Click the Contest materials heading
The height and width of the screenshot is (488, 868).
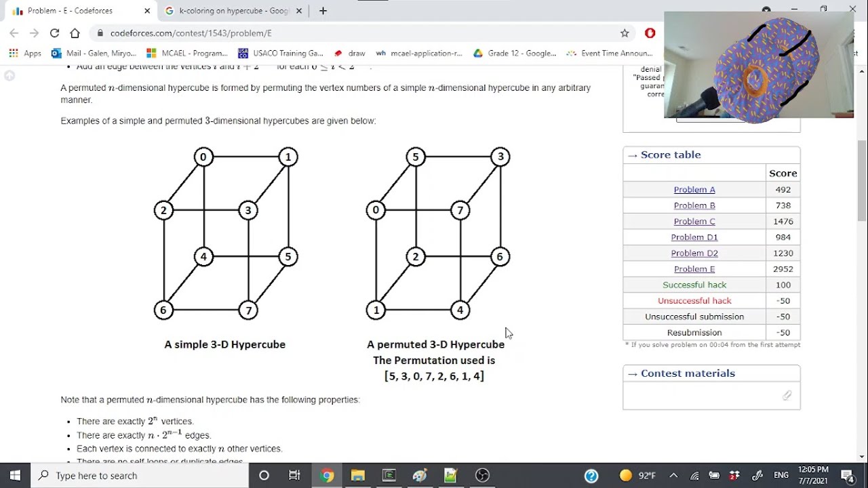[x=688, y=373]
